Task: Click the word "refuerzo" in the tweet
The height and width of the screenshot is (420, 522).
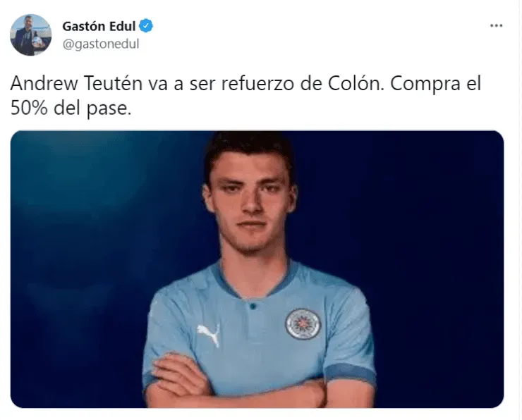Action: pos(258,84)
